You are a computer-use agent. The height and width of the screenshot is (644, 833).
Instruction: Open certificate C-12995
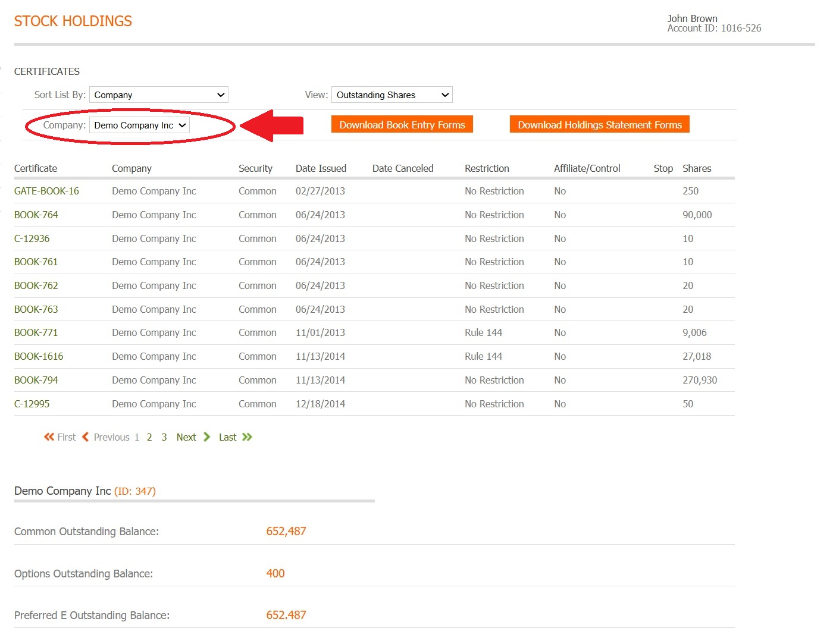32,404
